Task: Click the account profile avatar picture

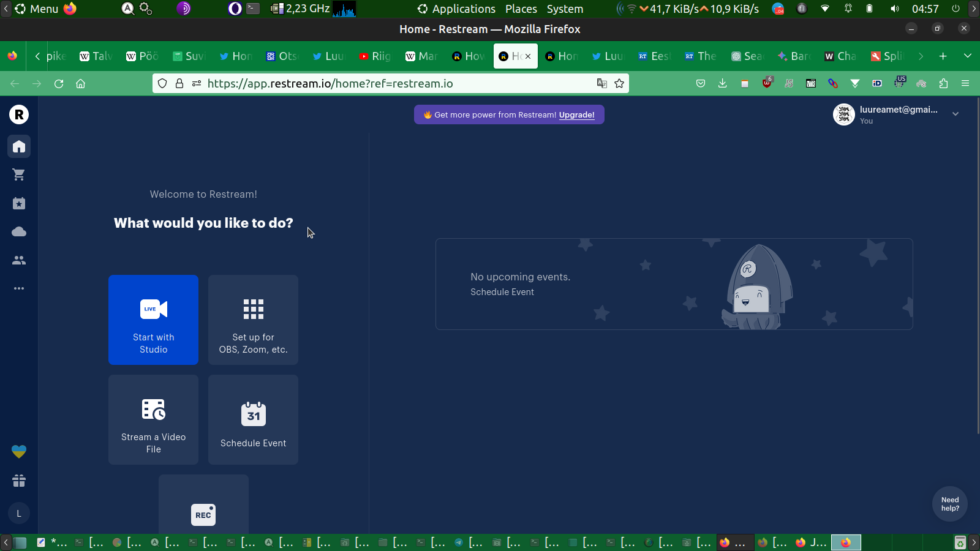Action: pos(844,114)
